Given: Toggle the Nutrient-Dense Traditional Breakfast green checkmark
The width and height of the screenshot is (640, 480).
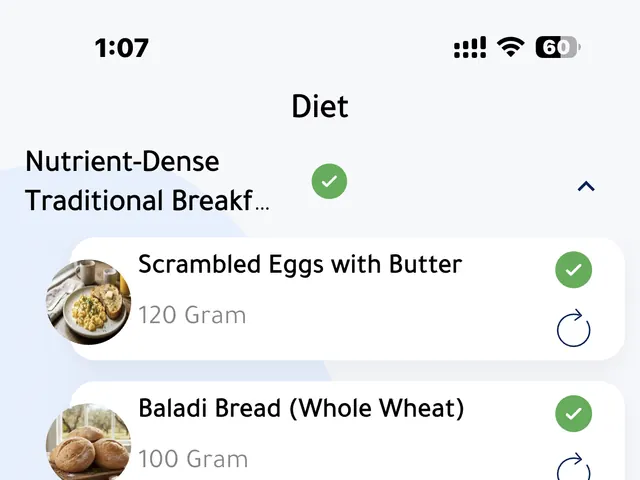Looking at the screenshot, I should 329,181.
